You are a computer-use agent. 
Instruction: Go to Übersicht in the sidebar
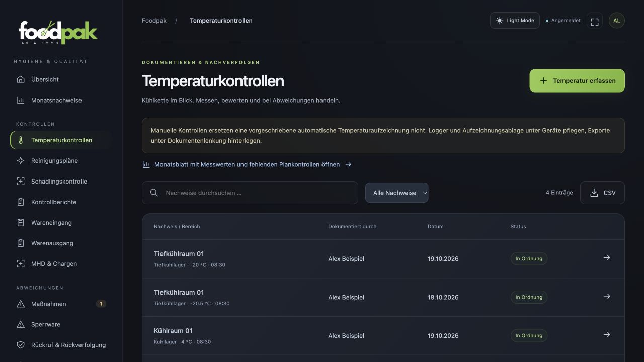61,79
